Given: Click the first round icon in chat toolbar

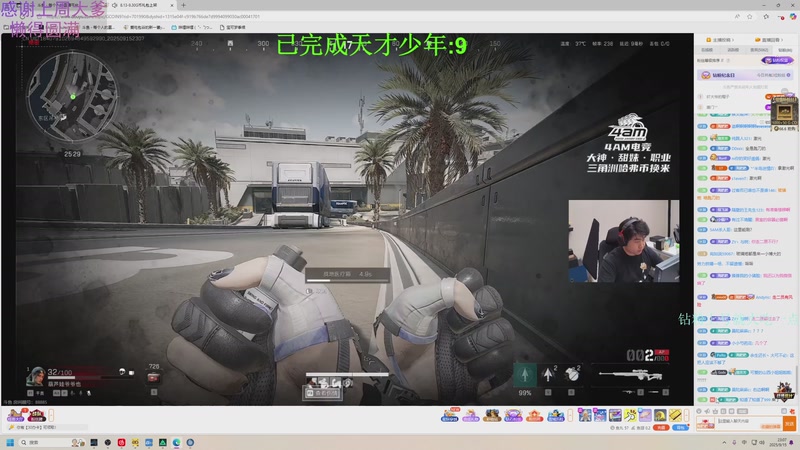Looking at the screenshot, I should click(x=699, y=411).
